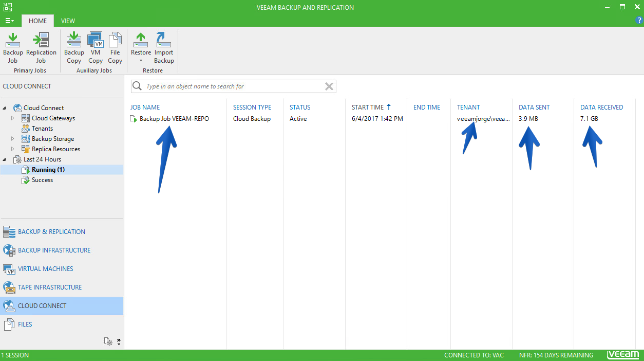Open CLOUD CONNECT navigation view
Image resolution: width=644 pixels, height=361 pixels.
click(x=62, y=306)
